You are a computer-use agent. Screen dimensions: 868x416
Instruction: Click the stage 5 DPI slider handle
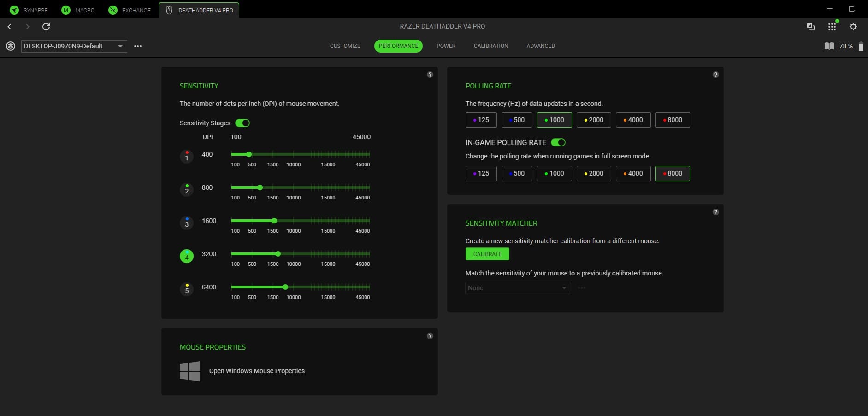pyautogui.click(x=285, y=287)
